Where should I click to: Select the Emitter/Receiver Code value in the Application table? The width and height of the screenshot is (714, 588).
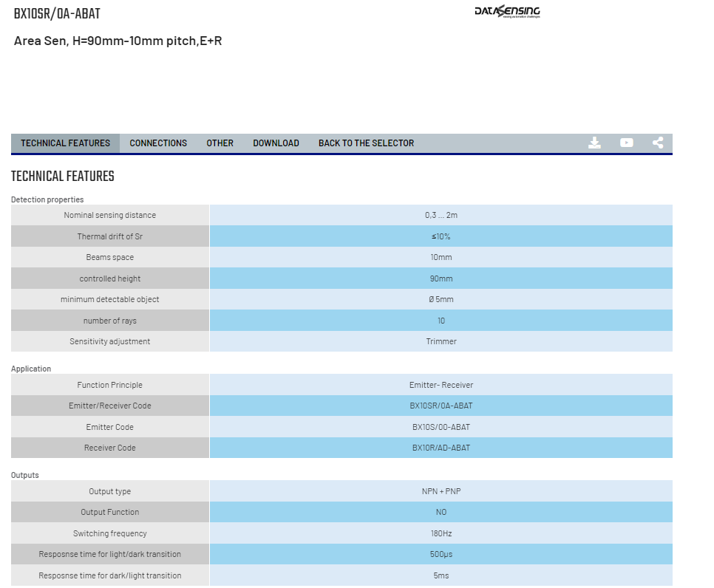pyautogui.click(x=441, y=406)
